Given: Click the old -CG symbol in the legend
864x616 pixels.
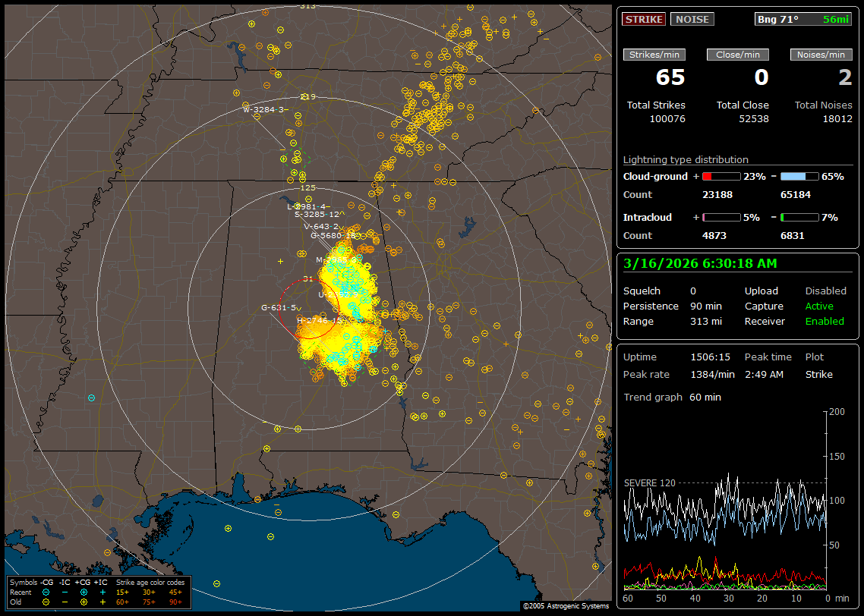Looking at the screenshot, I should pyautogui.click(x=46, y=602).
